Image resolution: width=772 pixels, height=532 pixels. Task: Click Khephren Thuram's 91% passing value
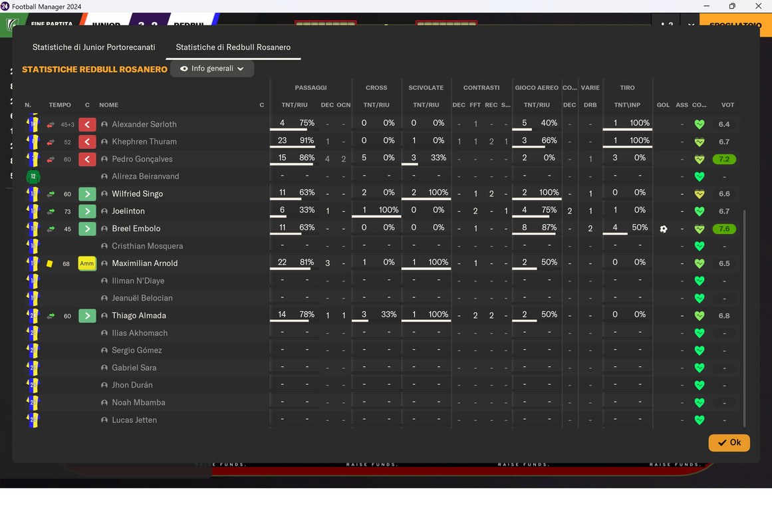click(307, 140)
